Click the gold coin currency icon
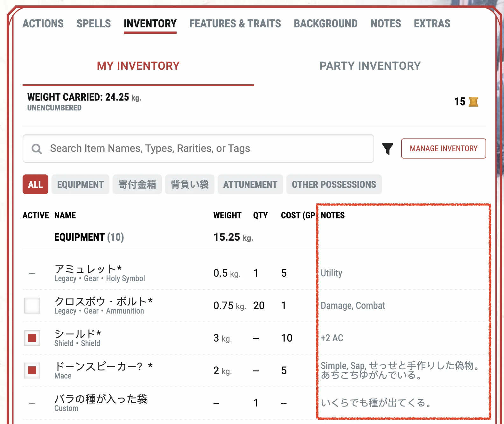Image resolution: width=504 pixels, height=424 pixels. click(473, 102)
